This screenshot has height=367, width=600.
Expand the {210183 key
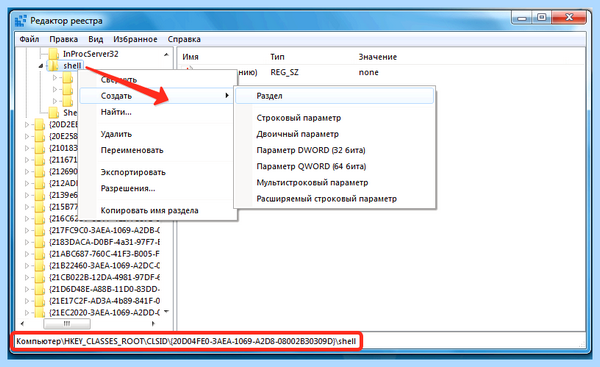pyautogui.click(x=27, y=148)
